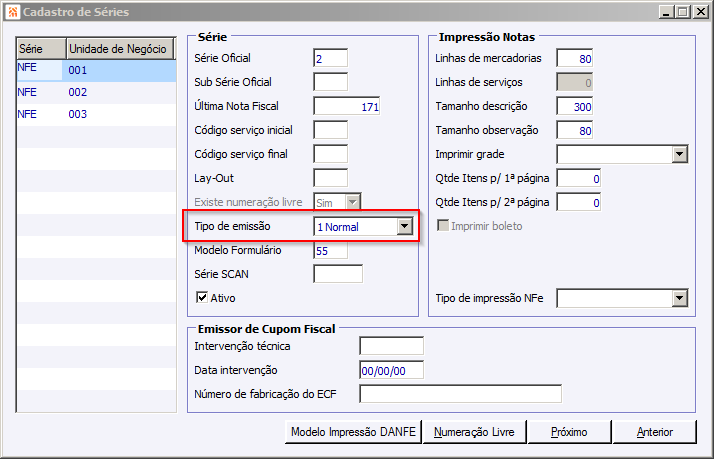This screenshot has height=459, width=714.
Task: Open the Existe numeração livre dropdown
Action: coord(353,202)
